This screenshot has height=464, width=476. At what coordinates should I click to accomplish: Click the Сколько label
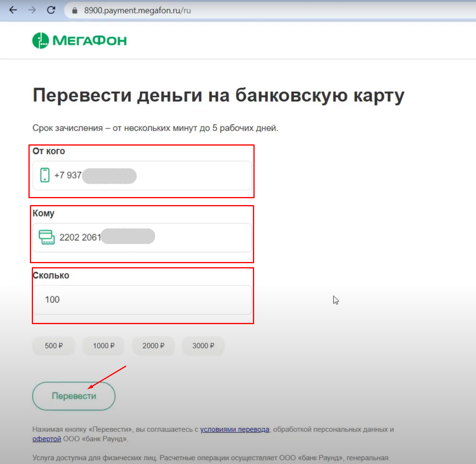[x=51, y=275]
